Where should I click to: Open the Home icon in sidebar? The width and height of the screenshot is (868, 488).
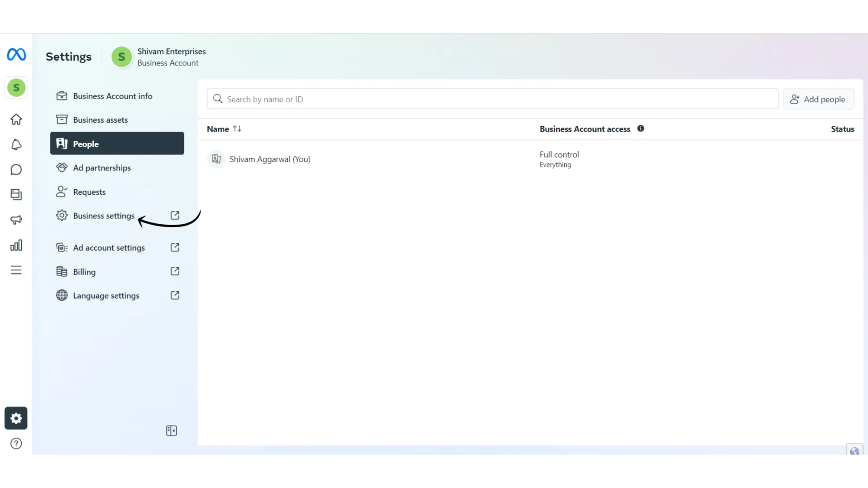[16, 119]
